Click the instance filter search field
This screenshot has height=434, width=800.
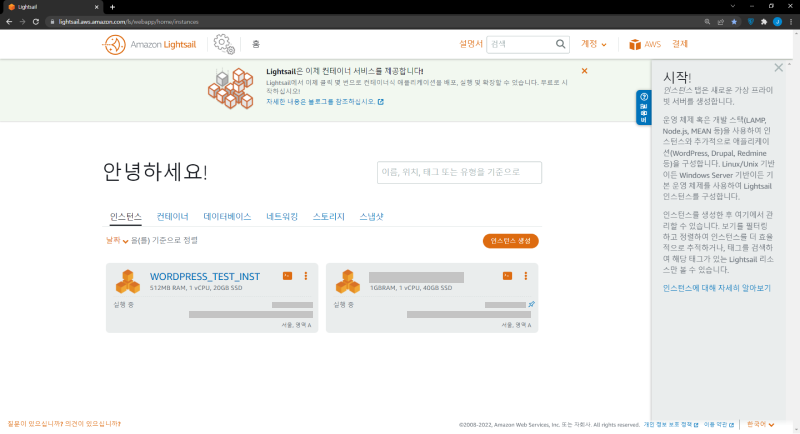(x=459, y=172)
